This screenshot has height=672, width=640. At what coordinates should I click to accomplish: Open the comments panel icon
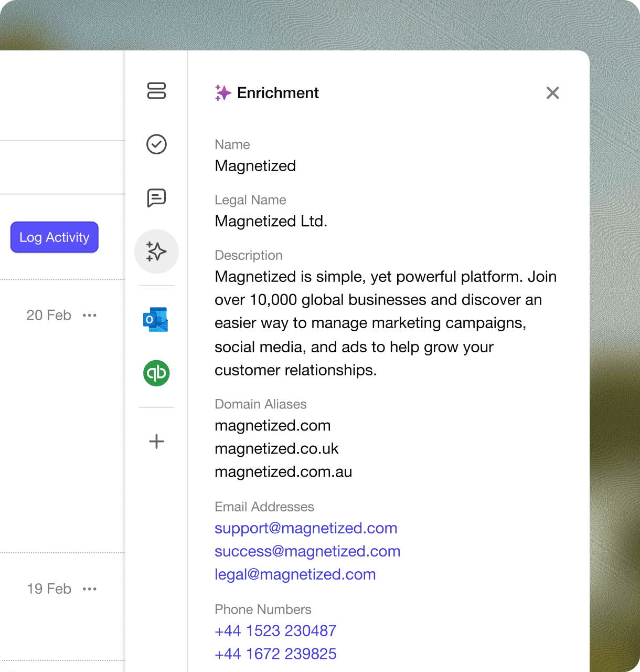point(156,198)
